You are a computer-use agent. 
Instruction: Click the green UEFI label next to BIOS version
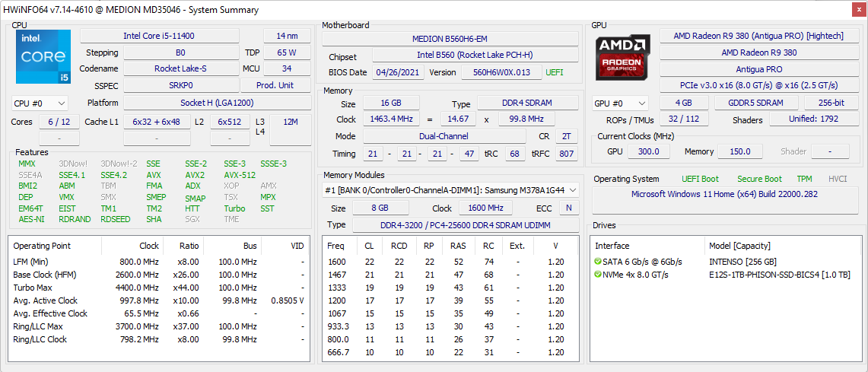pos(555,72)
